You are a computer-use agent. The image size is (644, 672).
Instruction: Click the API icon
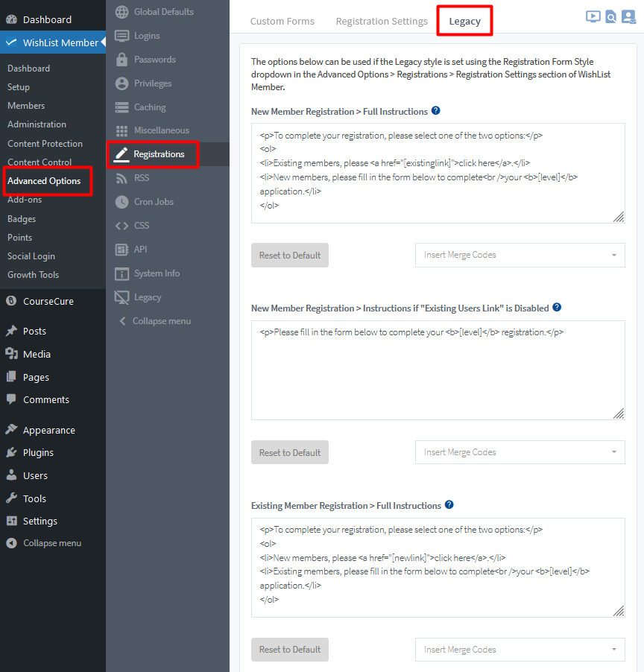point(121,250)
